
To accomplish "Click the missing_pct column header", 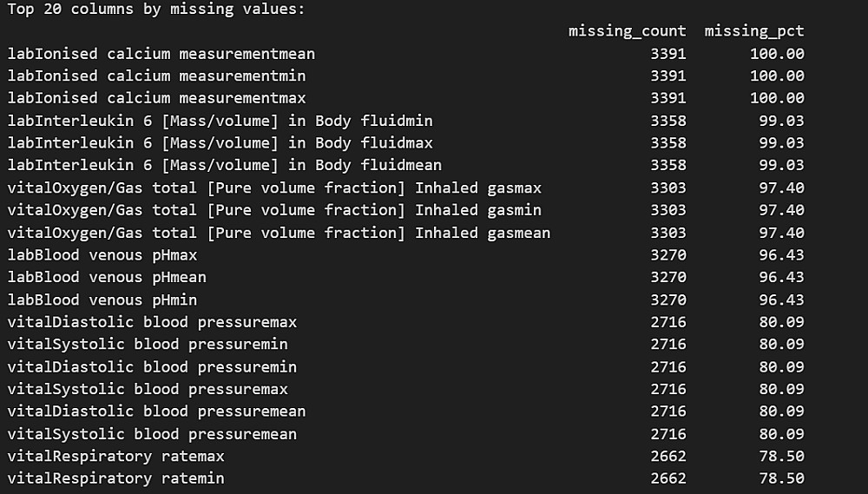I will click(x=753, y=31).
